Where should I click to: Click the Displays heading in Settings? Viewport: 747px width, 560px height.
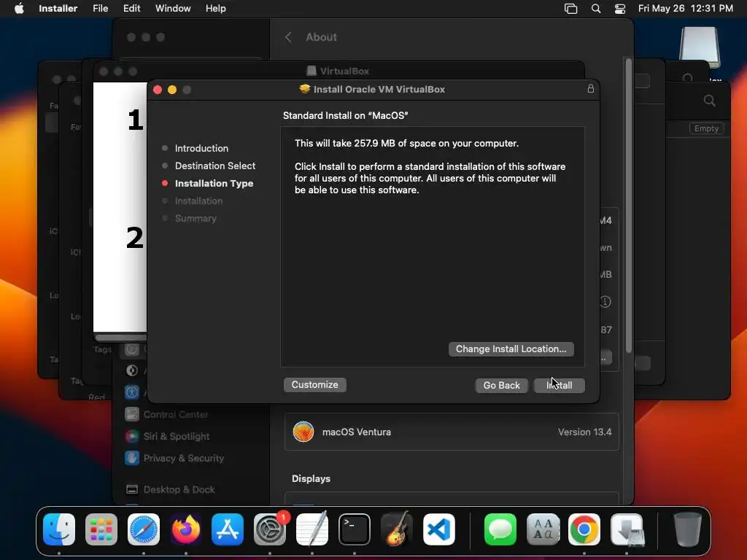311,478
